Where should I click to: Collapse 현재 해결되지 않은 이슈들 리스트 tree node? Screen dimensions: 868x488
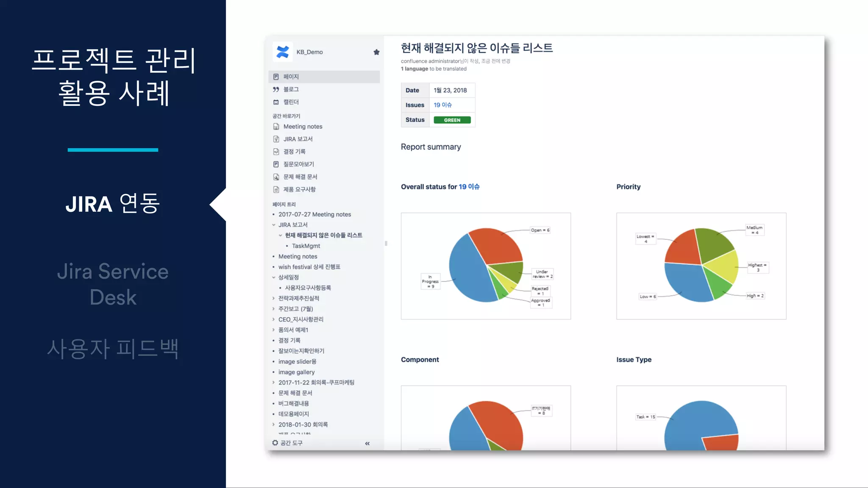point(280,236)
